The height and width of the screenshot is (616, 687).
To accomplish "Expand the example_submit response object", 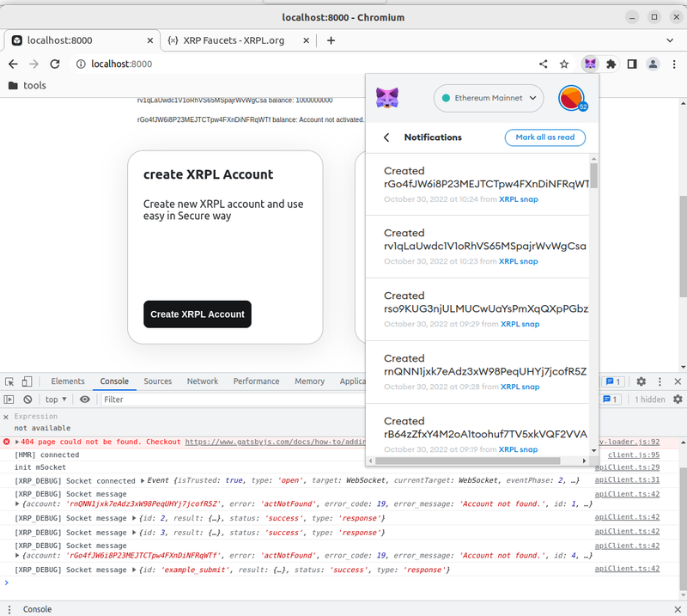I will (x=135, y=570).
